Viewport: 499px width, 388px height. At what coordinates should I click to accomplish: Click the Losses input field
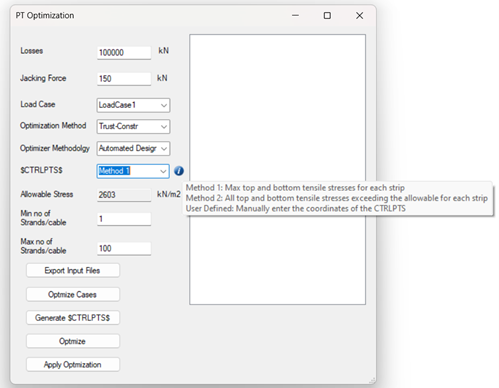(124, 53)
